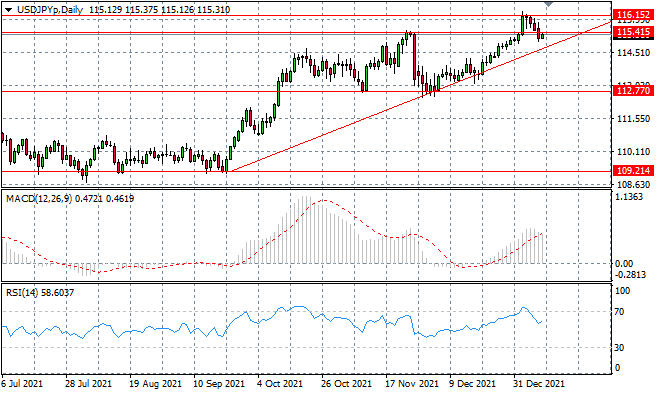Click the 28 Jul 2021 date label
Viewport: 657px width, 394px height.
point(88,384)
